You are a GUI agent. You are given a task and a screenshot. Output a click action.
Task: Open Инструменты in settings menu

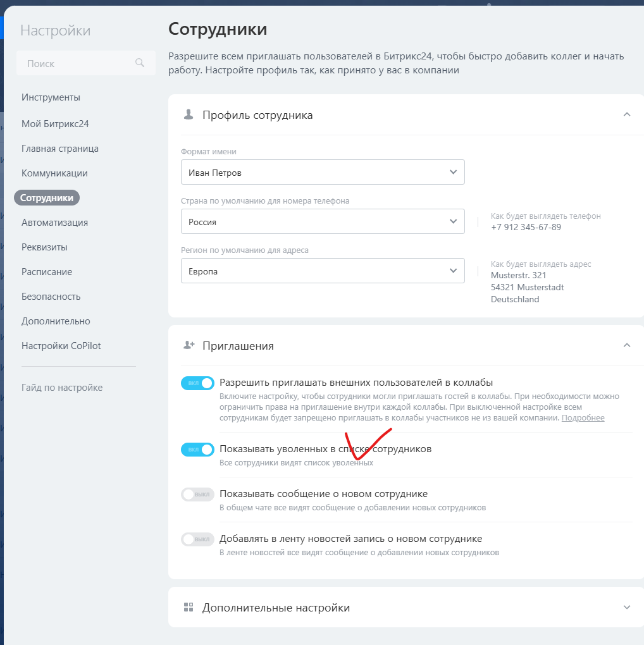pos(51,97)
